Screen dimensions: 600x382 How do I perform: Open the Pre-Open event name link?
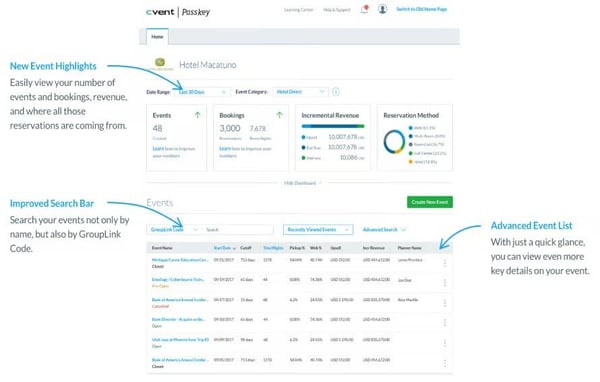coord(178,280)
